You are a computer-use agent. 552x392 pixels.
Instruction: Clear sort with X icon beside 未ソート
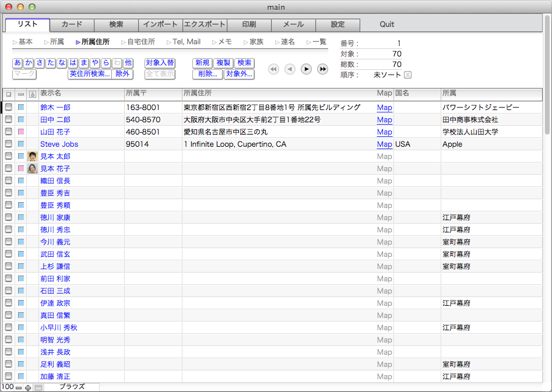coord(407,75)
